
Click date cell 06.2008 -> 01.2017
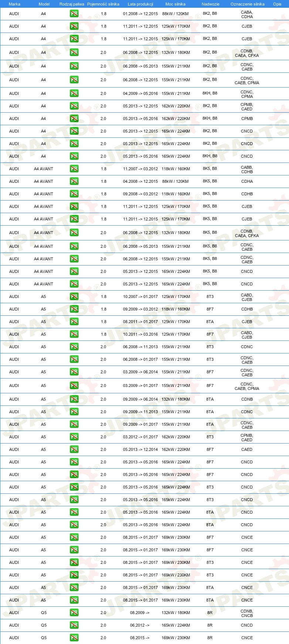click(140, 359)
